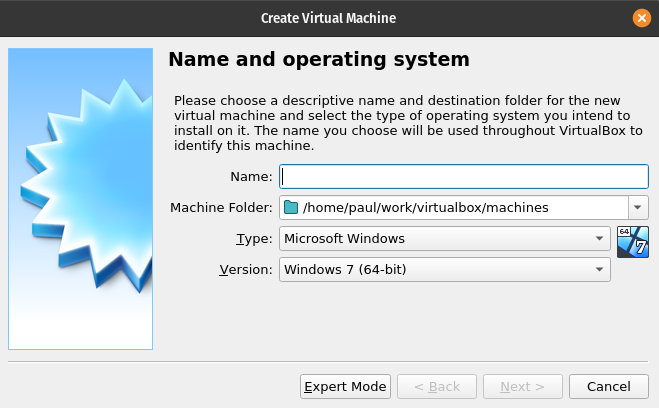659x408 pixels.
Task: Click the arrow on the Type combo box
Action: point(598,239)
